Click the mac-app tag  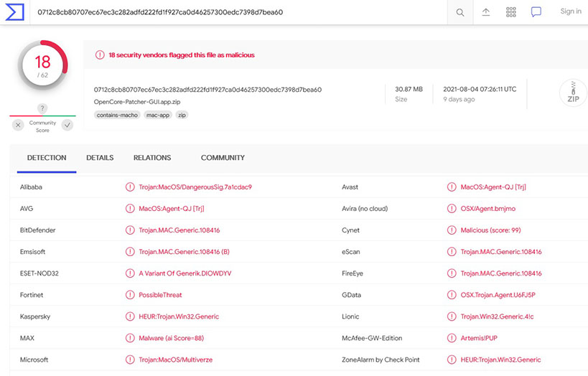[157, 115]
